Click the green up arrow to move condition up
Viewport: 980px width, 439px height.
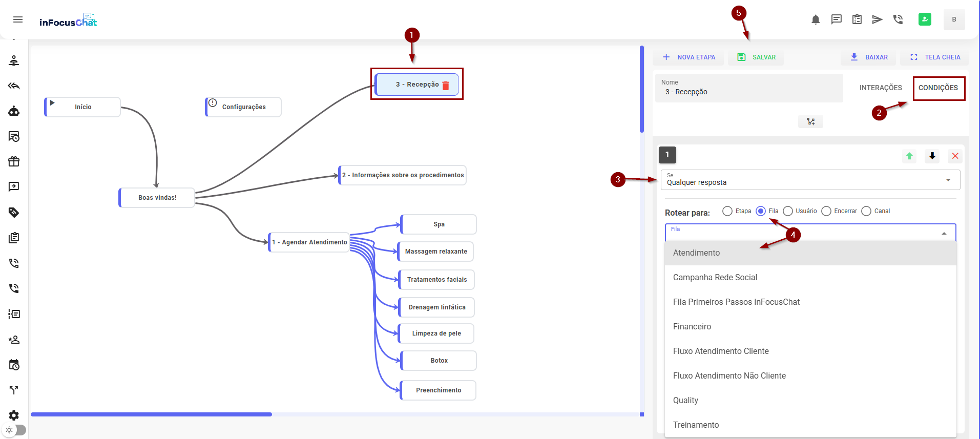tap(909, 156)
